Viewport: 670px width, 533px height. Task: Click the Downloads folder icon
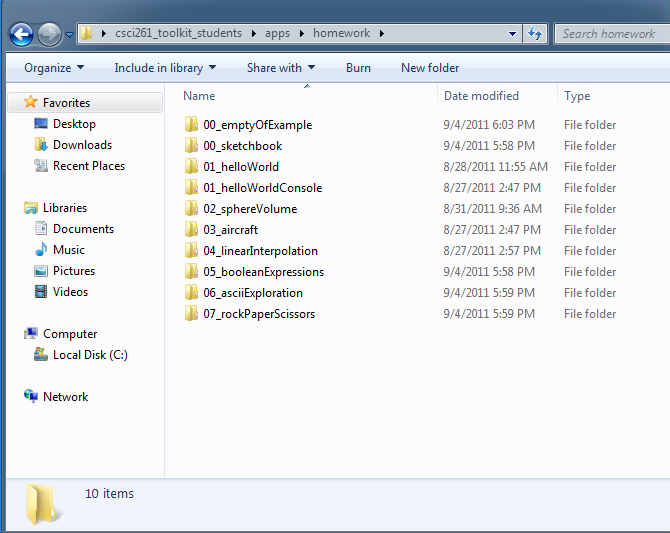tap(41, 144)
